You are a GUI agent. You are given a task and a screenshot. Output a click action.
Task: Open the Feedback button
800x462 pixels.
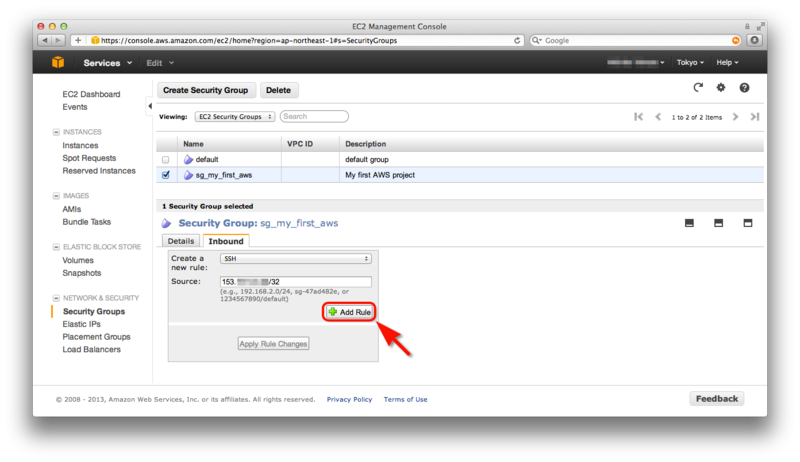pos(717,399)
